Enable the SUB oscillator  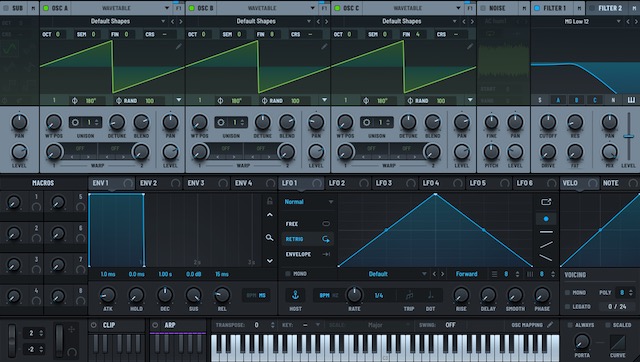[6, 8]
